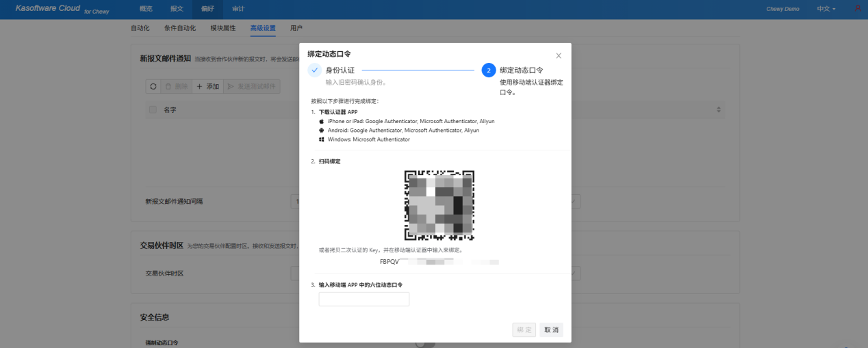This screenshot has width=868, height=348.
Task: Click the checkmark icon for 身份认证 step
Action: point(315,70)
